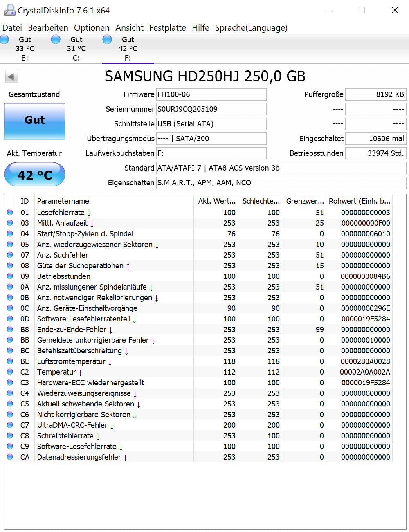Image resolution: width=409 pixels, height=532 pixels.
Task: Click the previous disk arrow button
Action: (11, 76)
